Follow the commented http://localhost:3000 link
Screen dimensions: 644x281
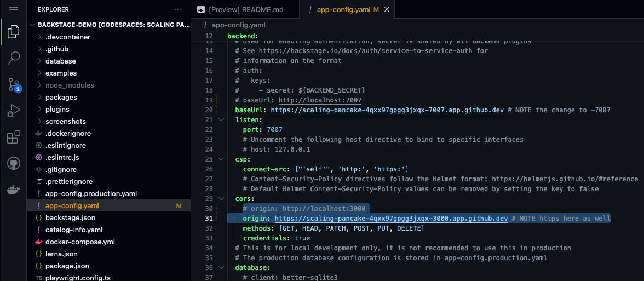(324, 208)
